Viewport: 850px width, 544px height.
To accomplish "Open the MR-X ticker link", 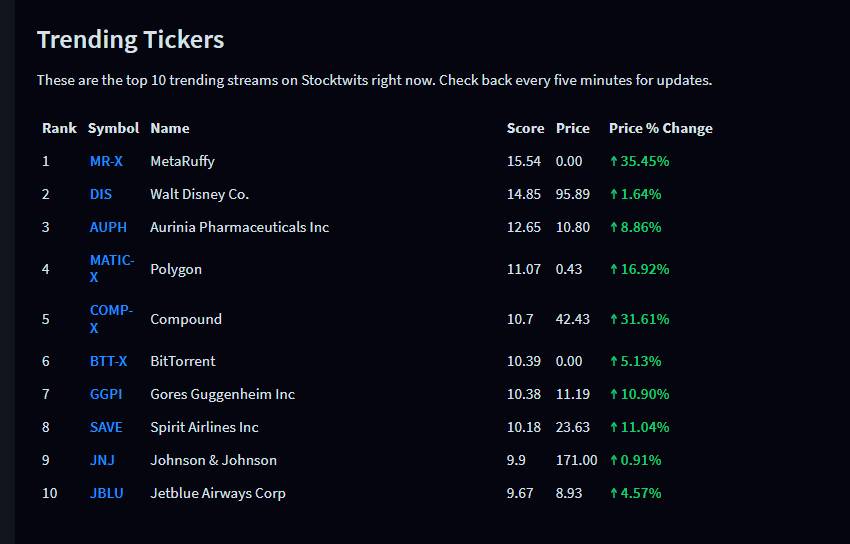I will click(x=106, y=161).
